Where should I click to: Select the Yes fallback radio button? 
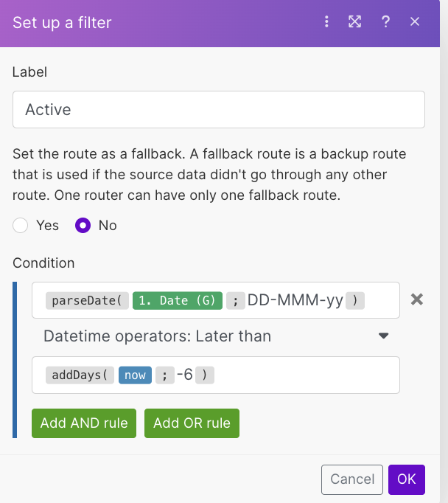(x=21, y=225)
